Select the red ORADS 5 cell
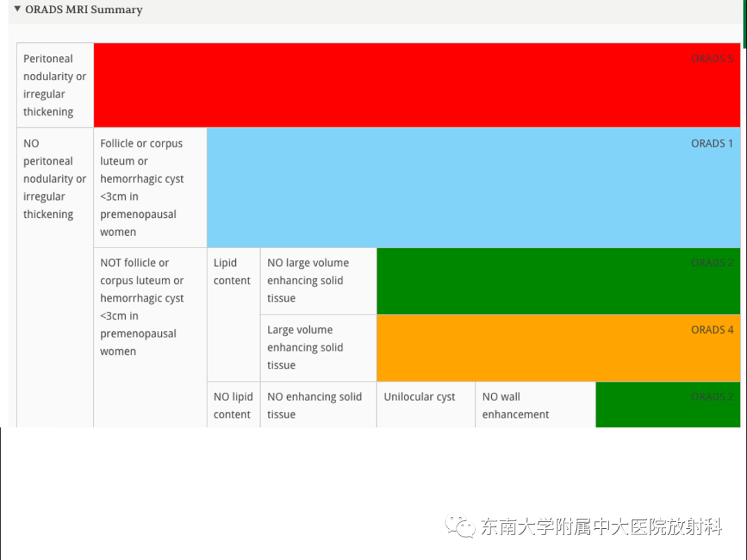This screenshot has width=747, height=560. [x=417, y=85]
